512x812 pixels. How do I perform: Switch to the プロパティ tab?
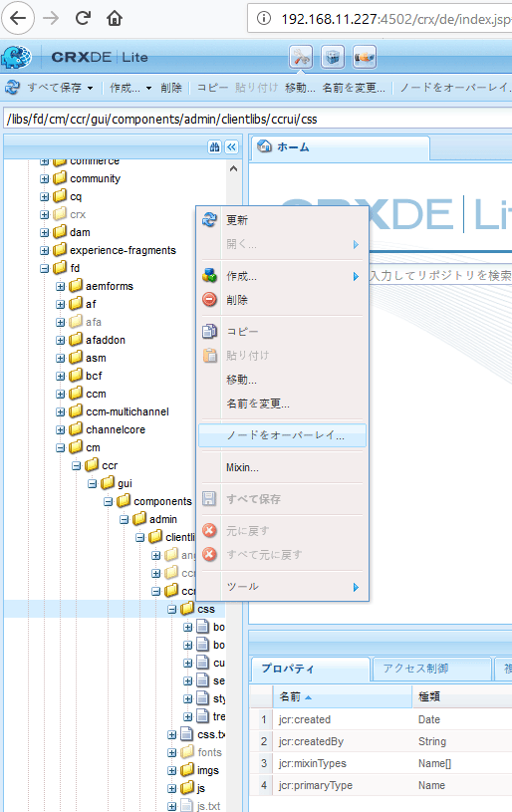tap(311, 669)
